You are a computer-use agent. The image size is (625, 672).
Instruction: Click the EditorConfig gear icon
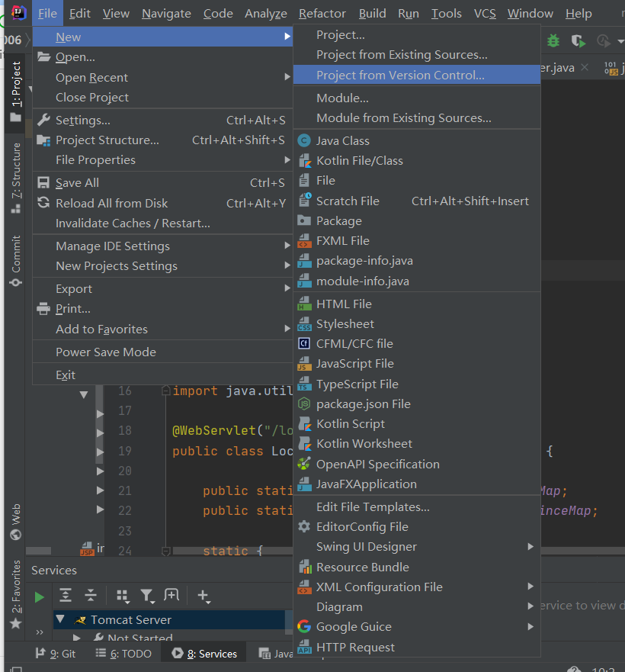click(x=304, y=526)
